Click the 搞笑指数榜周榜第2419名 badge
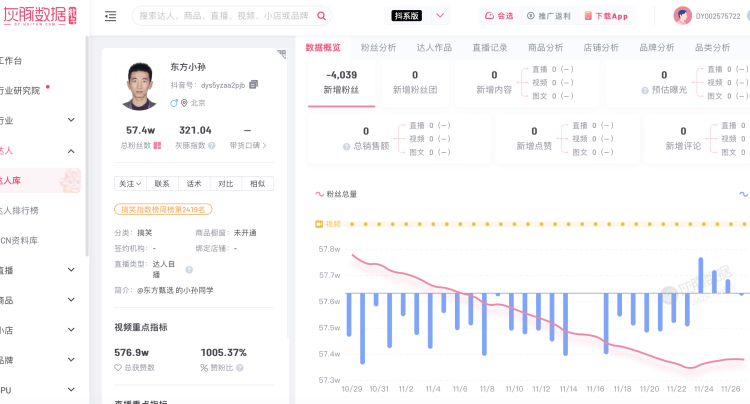The width and height of the screenshot is (750, 404). click(x=163, y=209)
